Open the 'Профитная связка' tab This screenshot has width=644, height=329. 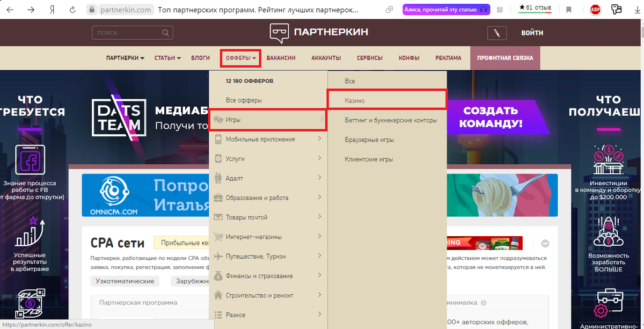(505, 58)
